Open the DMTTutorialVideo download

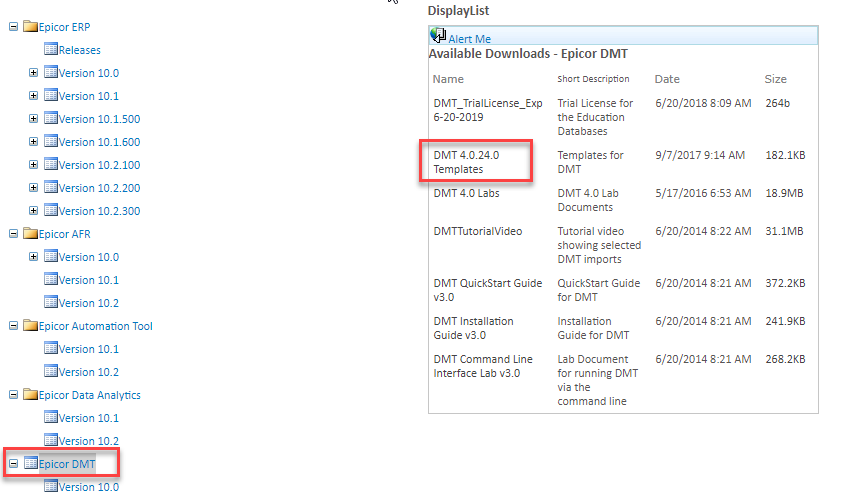coord(478,231)
